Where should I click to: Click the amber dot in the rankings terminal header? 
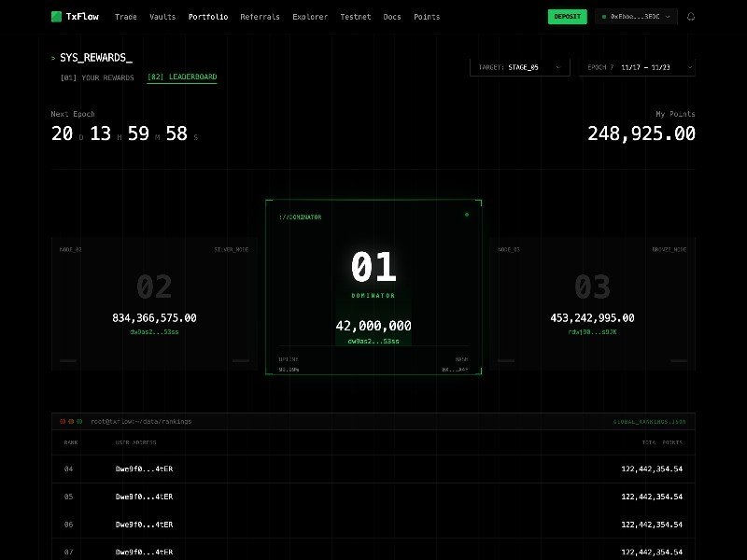[x=72, y=421]
